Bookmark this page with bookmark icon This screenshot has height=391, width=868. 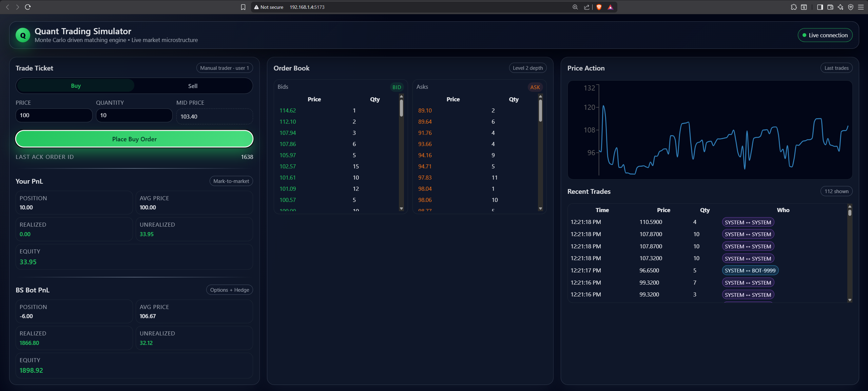click(243, 7)
